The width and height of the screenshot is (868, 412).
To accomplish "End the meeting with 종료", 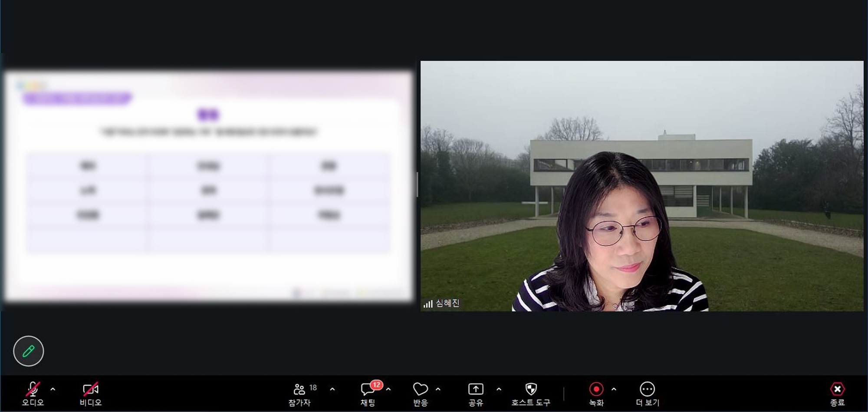I will coord(837,393).
